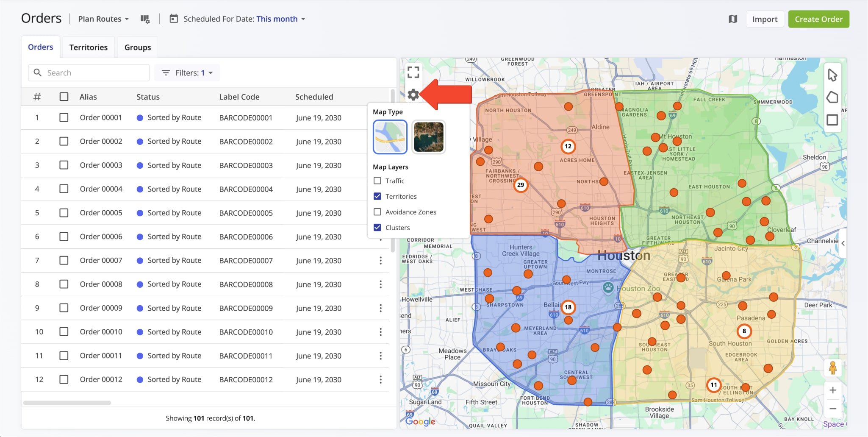This screenshot has height=437, width=868.
Task: Open the three-dot menu for Order 00007
Action: click(x=380, y=260)
